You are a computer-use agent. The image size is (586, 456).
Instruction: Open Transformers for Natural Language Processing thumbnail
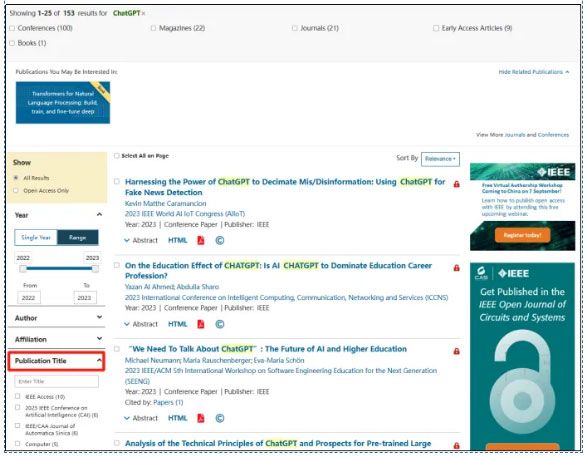(63, 102)
